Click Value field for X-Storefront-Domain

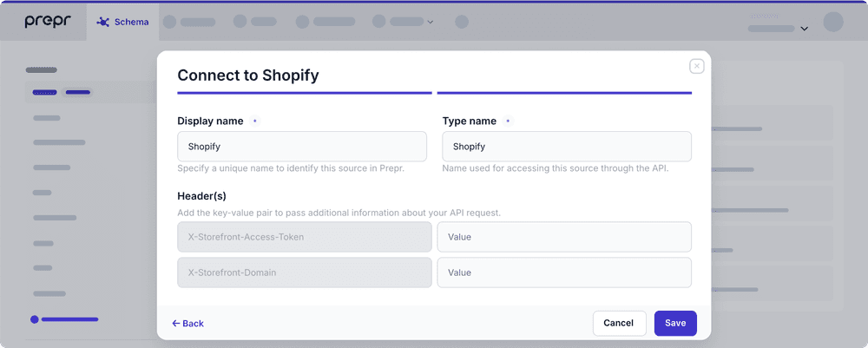pyautogui.click(x=564, y=272)
